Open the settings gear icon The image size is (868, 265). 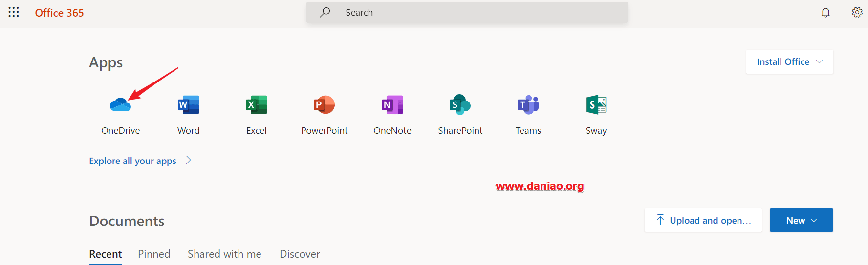pyautogui.click(x=857, y=12)
